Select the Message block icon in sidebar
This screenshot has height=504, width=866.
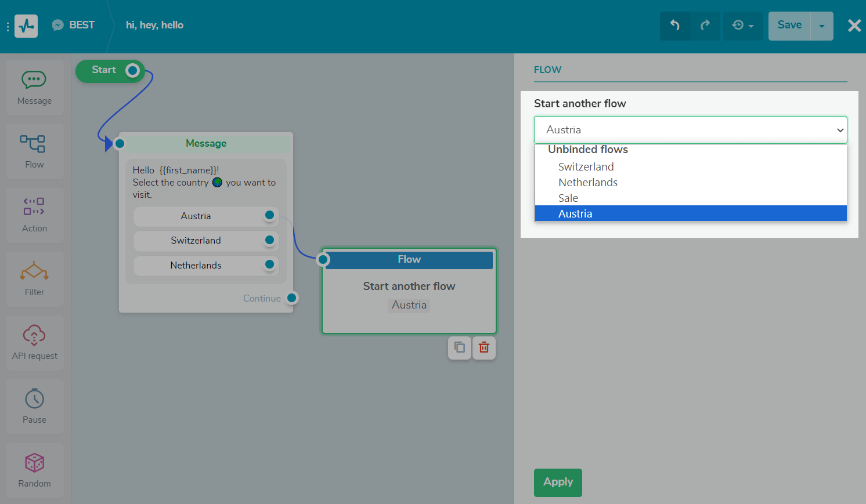34,80
